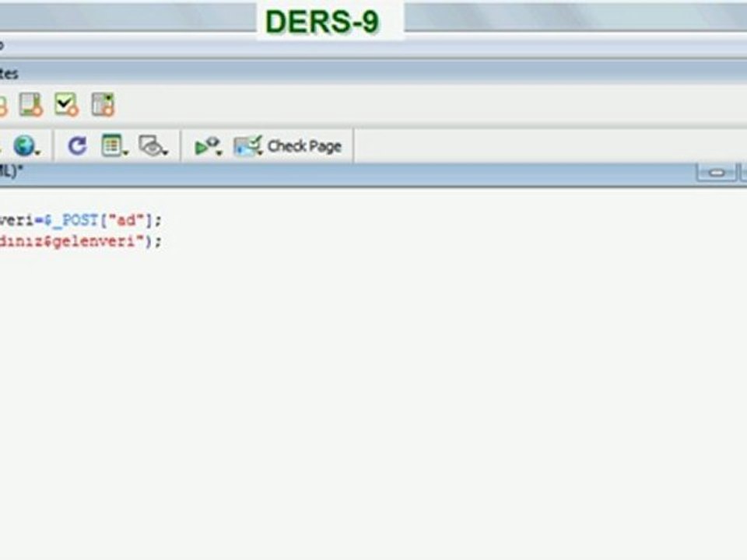Click the Refresh Design View icon
This screenshot has height=560, width=747.
77,145
